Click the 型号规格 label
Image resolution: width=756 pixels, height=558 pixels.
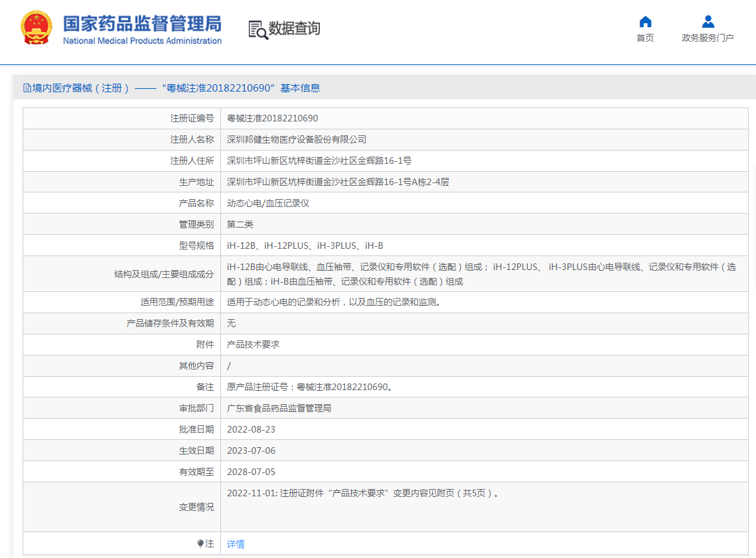[x=196, y=245]
